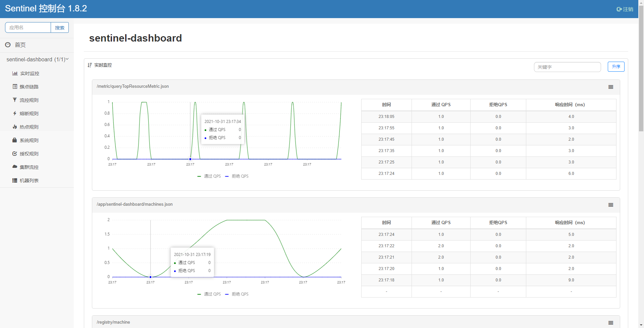Click the filter icon for 流控规则
Viewport: 644px width, 328px height.
pyautogui.click(x=15, y=100)
